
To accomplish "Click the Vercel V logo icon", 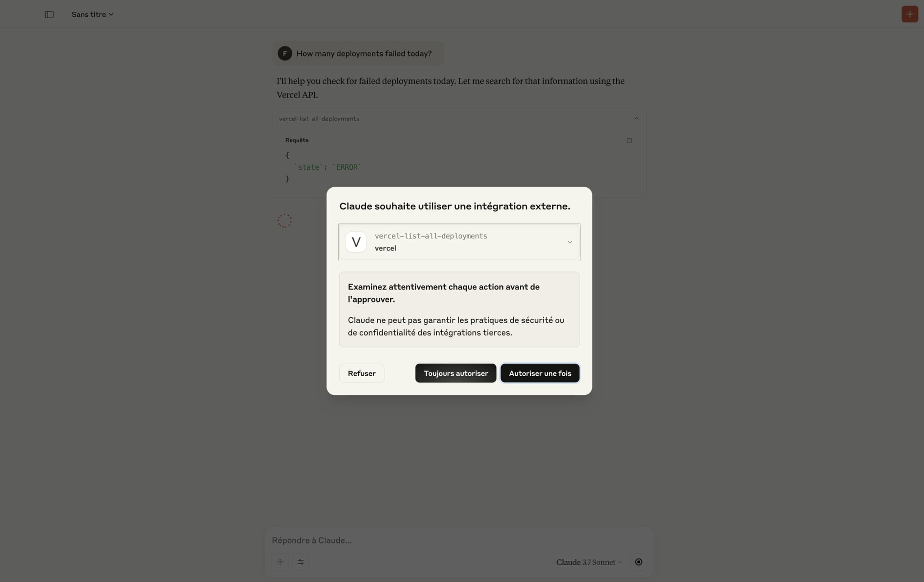I will pyautogui.click(x=356, y=242).
